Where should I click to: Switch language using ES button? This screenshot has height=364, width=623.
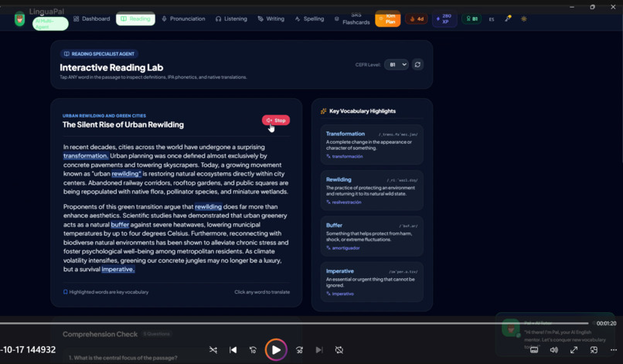tap(492, 19)
